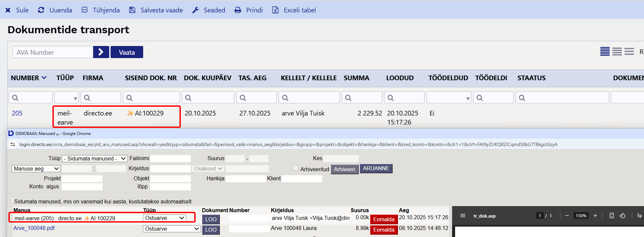The height and width of the screenshot is (237, 644).
Task: Click the fit to page icon
Action: [612, 216]
